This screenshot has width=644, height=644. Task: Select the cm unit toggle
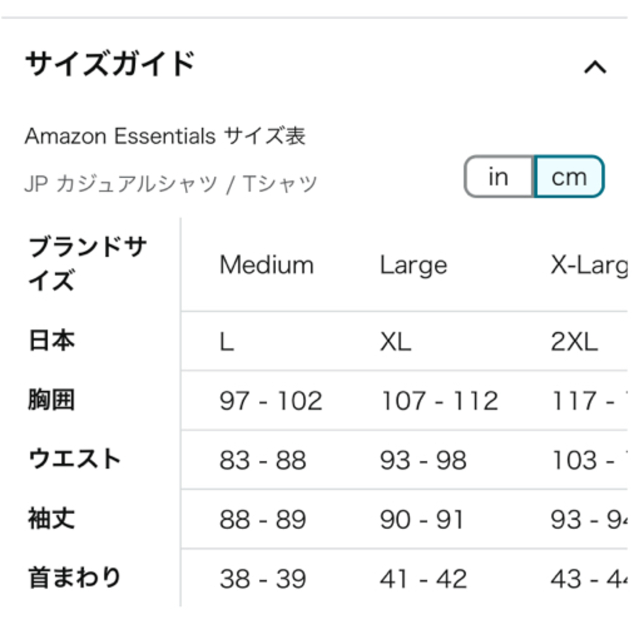coord(569,177)
